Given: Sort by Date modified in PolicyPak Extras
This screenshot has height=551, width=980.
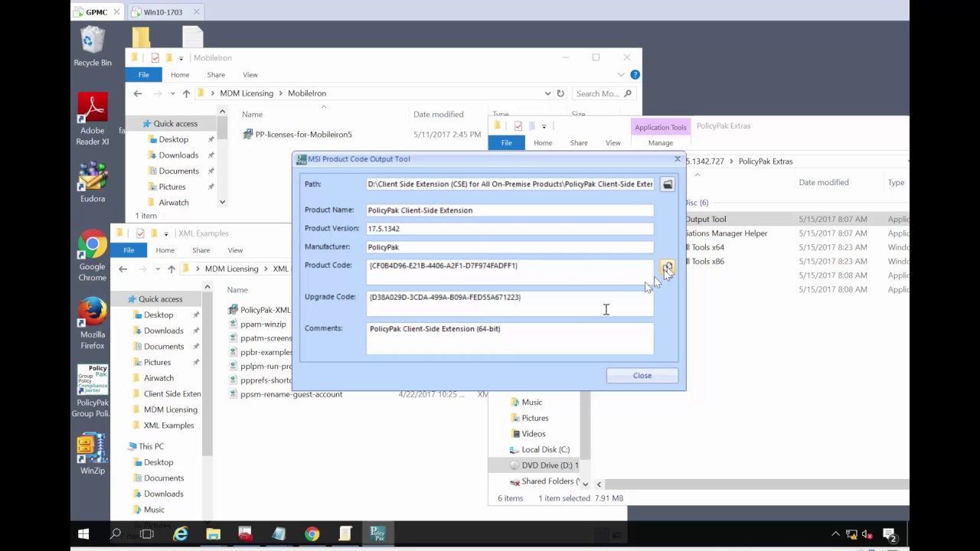Looking at the screenshot, I should pyautogui.click(x=823, y=183).
